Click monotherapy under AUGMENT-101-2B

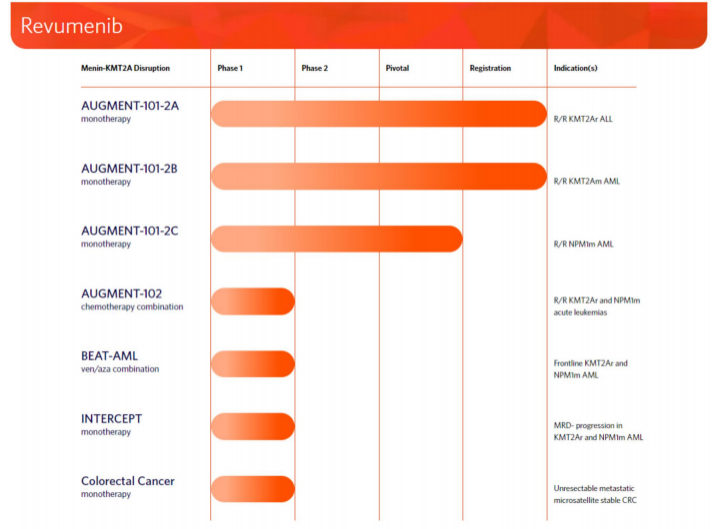point(106,182)
